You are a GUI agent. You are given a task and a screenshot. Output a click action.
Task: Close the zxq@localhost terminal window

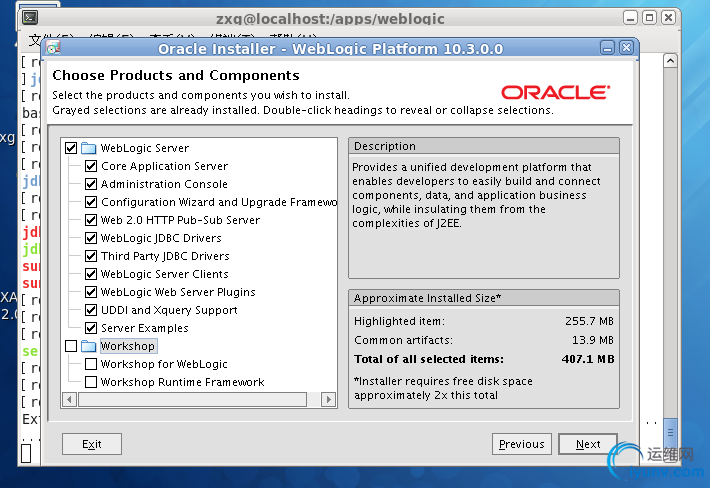(x=668, y=18)
